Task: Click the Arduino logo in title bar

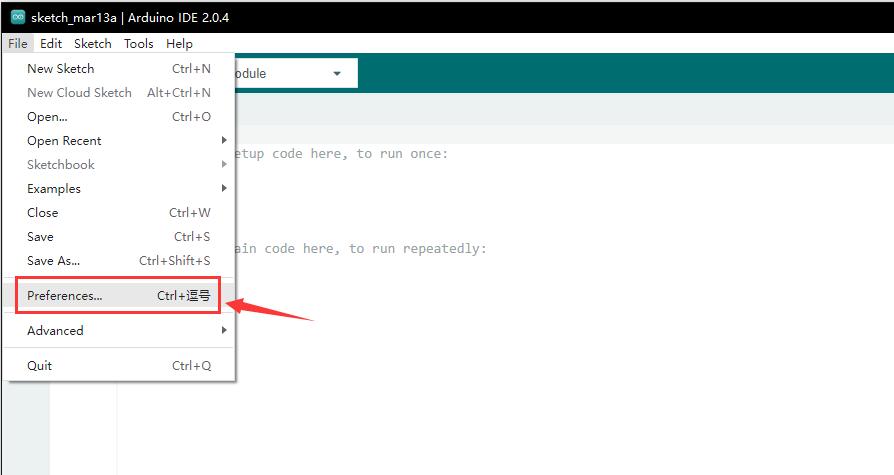Action: (17, 17)
